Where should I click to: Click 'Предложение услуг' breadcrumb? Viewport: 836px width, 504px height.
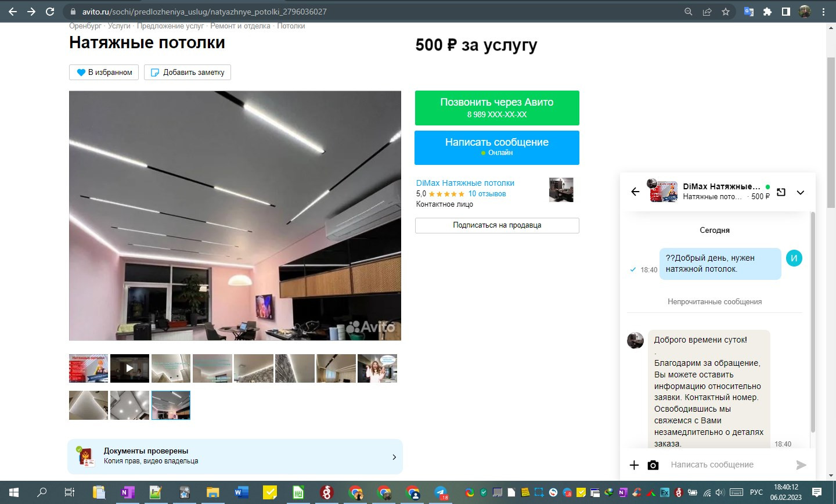[x=170, y=26]
